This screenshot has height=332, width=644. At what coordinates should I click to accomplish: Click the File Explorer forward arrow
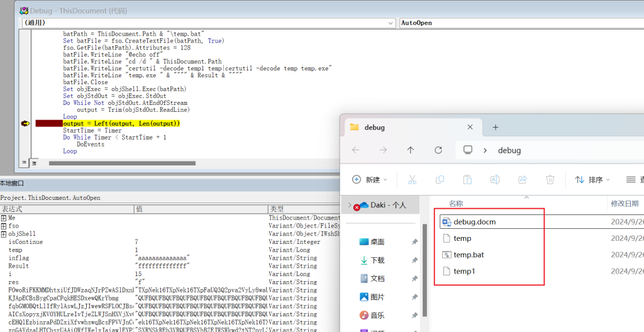coord(383,150)
